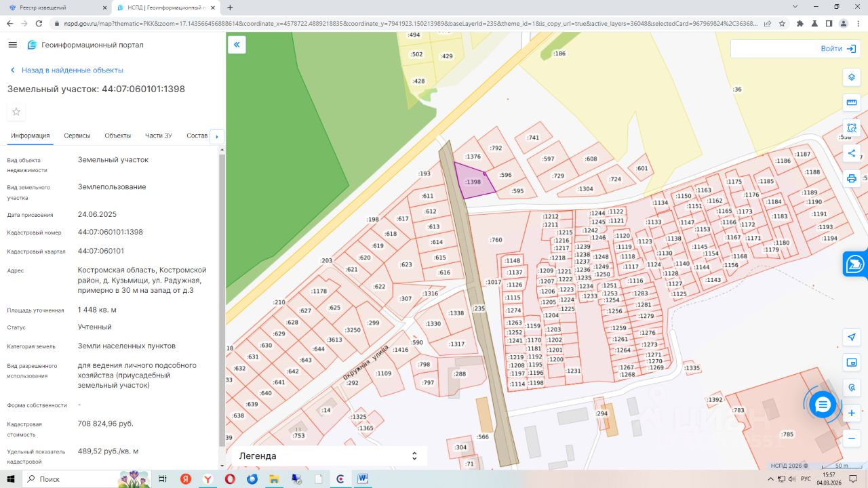Screen dimensions: 868x488
Task: Close the Реестр извещений browser tab
Action: 104,7
